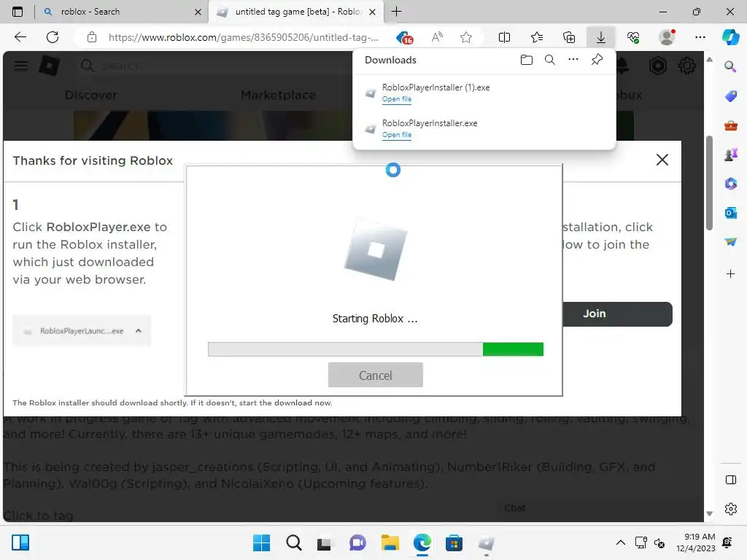
Task: Open Widgets panel on taskbar
Action: click(20, 542)
